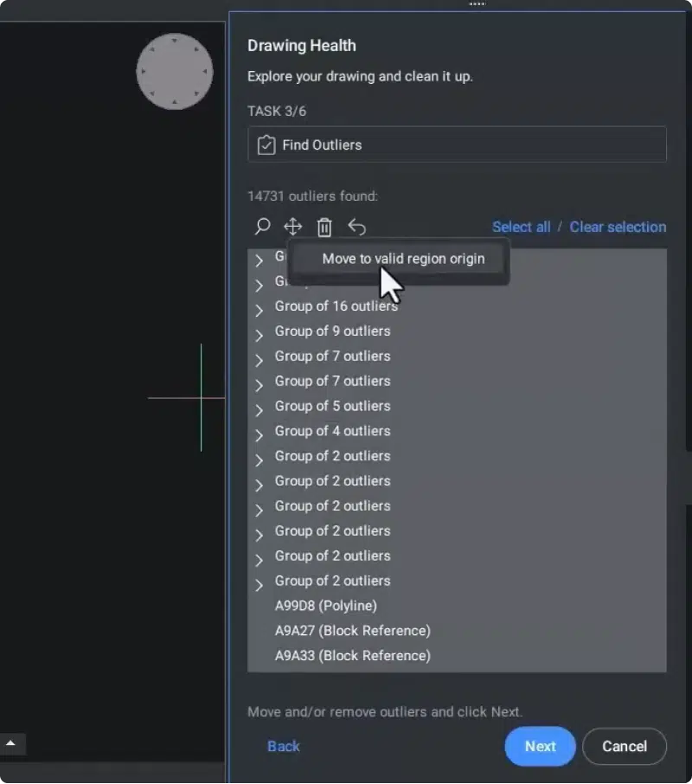Image resolution: width=692 pixels, height=784 pixels.
Task: Select the A9A27 (Block Reference) entry
Action: point(352,631)
